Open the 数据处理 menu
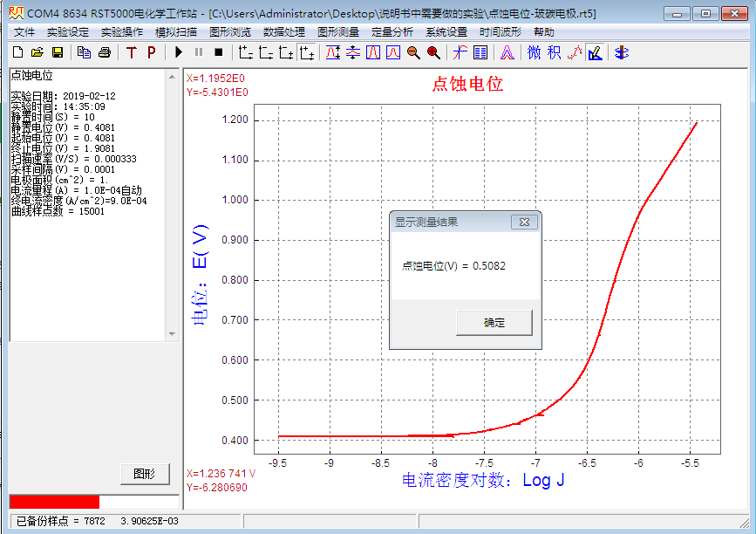Screen dimensions: 756x534 pyautogui.click(x=283, y=32)
